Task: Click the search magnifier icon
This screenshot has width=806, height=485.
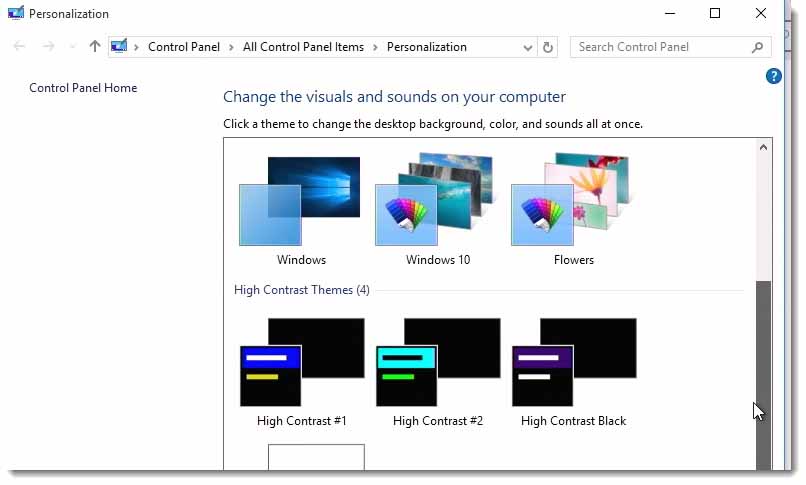Action: click(x=757, y=48)
